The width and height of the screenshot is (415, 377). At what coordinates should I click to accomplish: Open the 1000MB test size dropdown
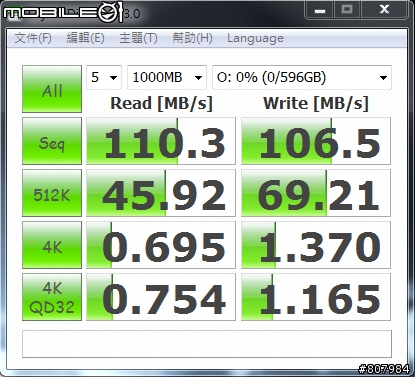(x=167, y=77)
